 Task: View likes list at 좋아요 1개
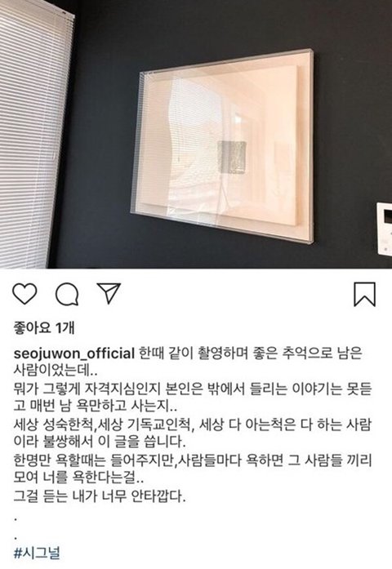pos(44,327)
